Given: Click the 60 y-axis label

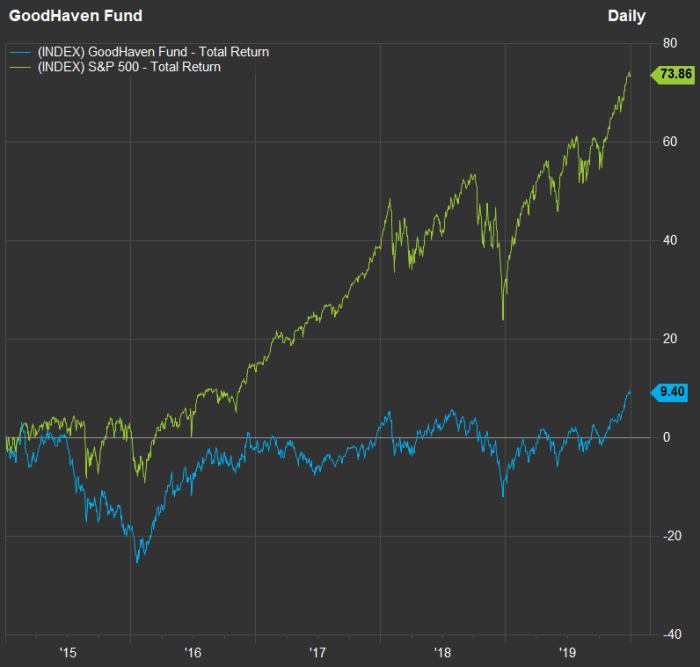Looking at the screenshot, I should pos(670,142).
